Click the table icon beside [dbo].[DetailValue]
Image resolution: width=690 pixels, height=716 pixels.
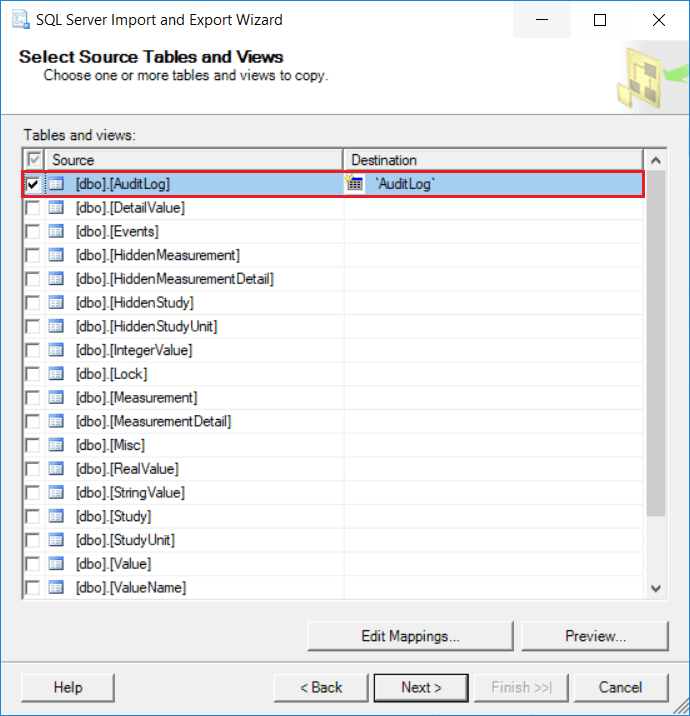56,208
